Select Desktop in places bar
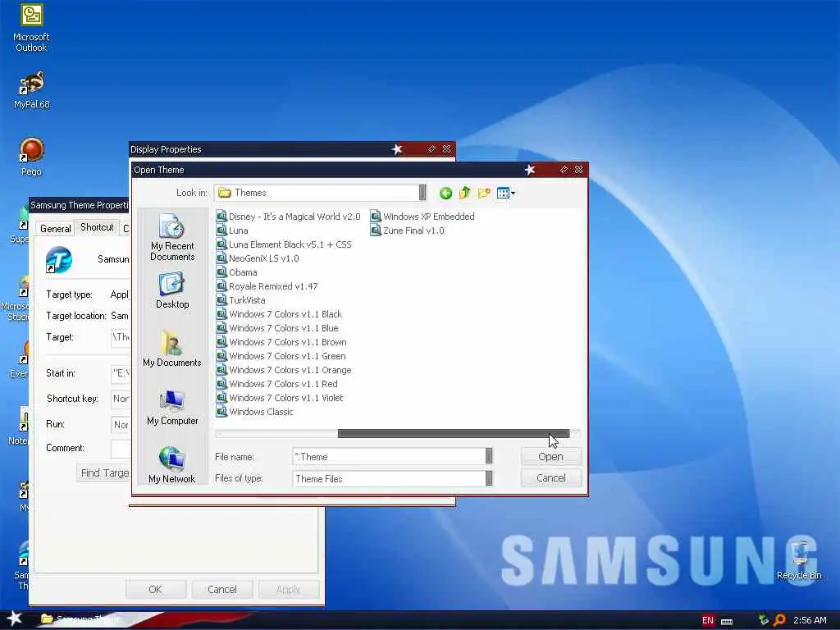Image resolution: width=840 pixels, height=630 pixels. tap(172, 290)
